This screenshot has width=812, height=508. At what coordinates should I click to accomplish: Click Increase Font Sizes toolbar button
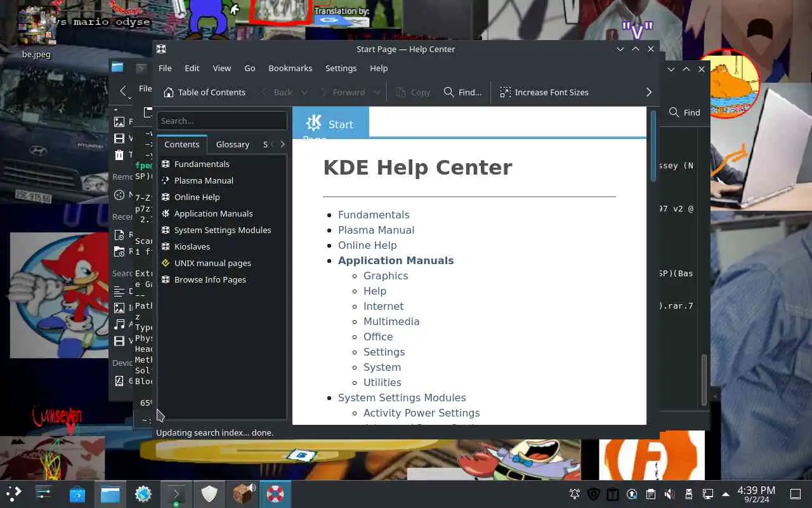[x=544, y=92]
